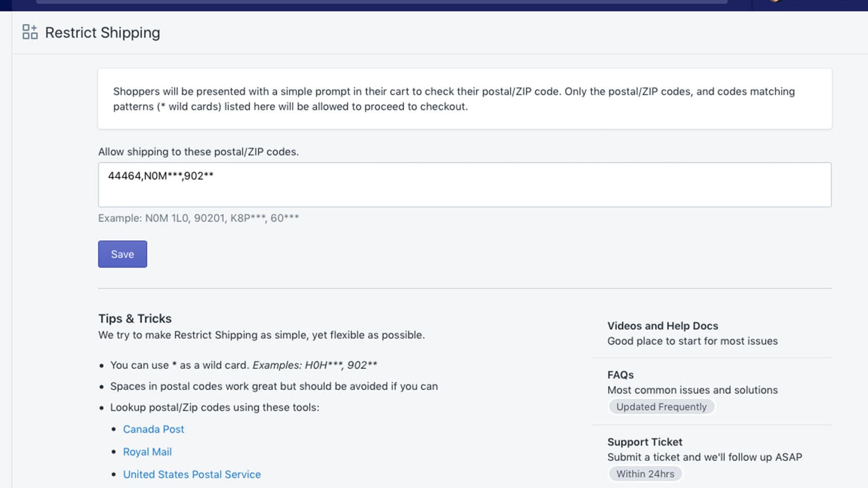
Task: Open Videos and Help Docs
Action: 662,326
